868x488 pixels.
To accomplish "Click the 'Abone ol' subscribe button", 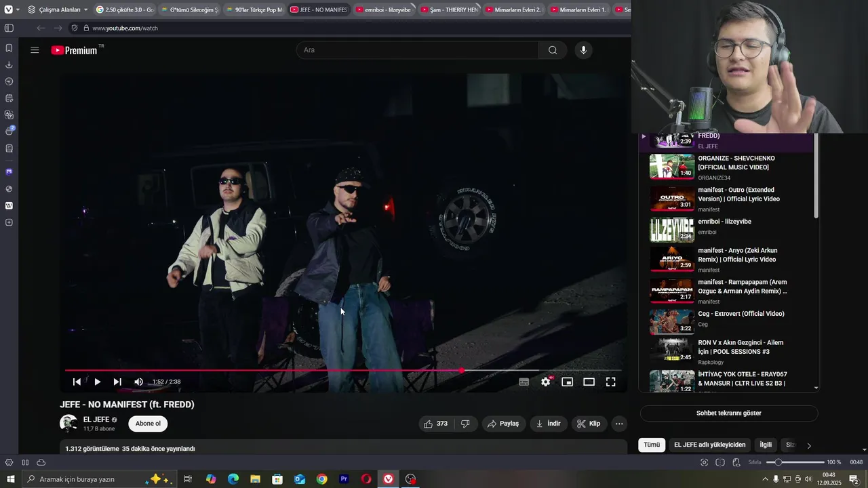I will click(148, 424).
